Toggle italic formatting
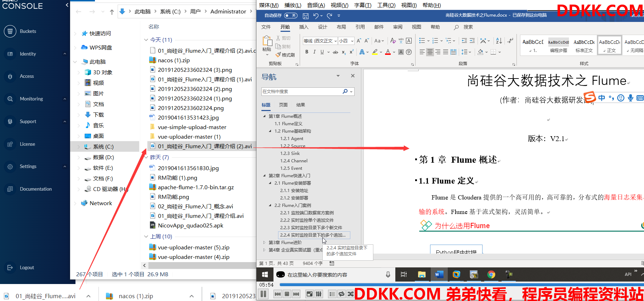The width and height of the screenshot is (644, 301). 315,52
